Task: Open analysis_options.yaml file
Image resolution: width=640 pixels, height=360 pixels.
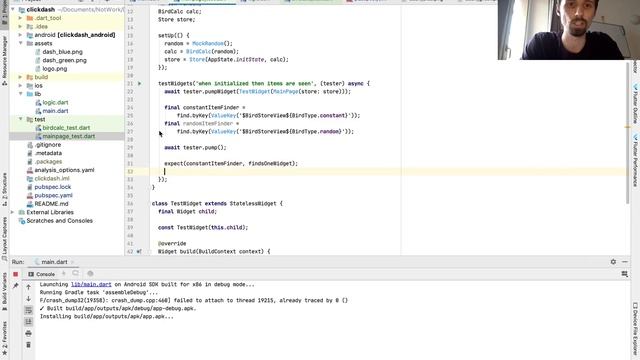Action: point(64,170)
